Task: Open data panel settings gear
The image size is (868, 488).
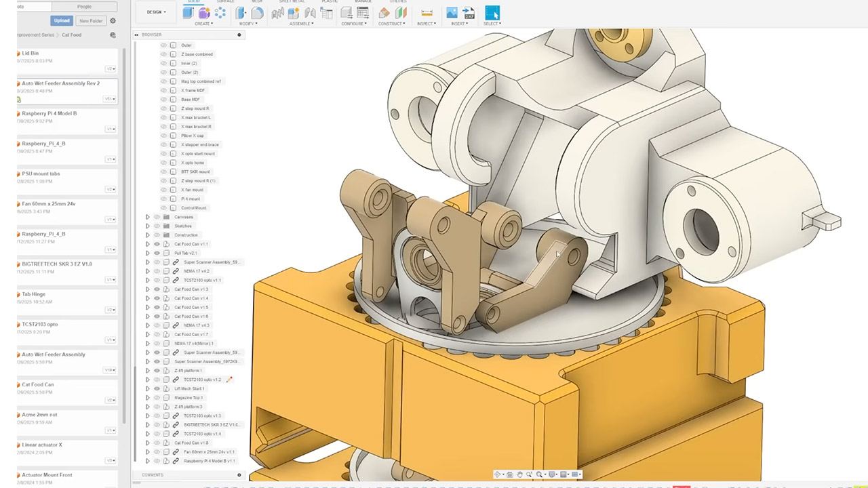Action: [113, 21]
